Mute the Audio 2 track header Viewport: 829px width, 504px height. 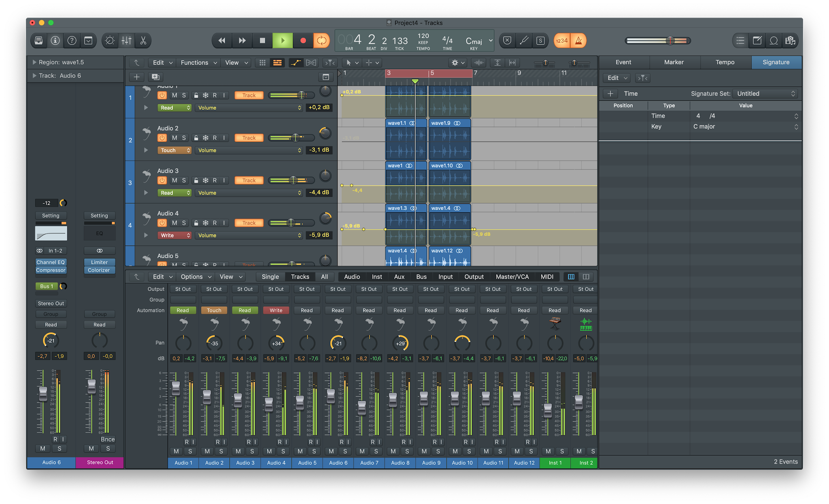point(174,138)
